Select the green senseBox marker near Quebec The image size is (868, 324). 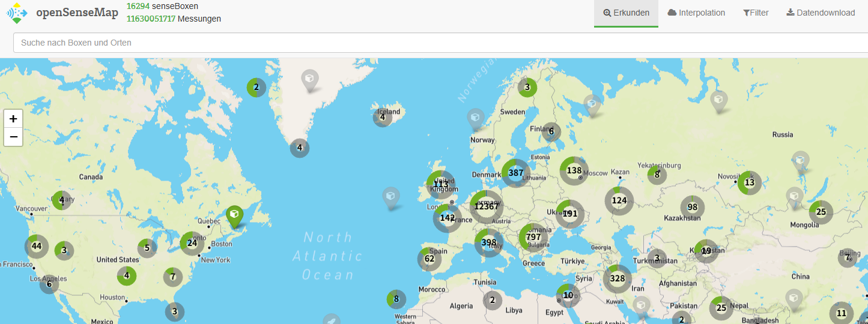point(234,215)
